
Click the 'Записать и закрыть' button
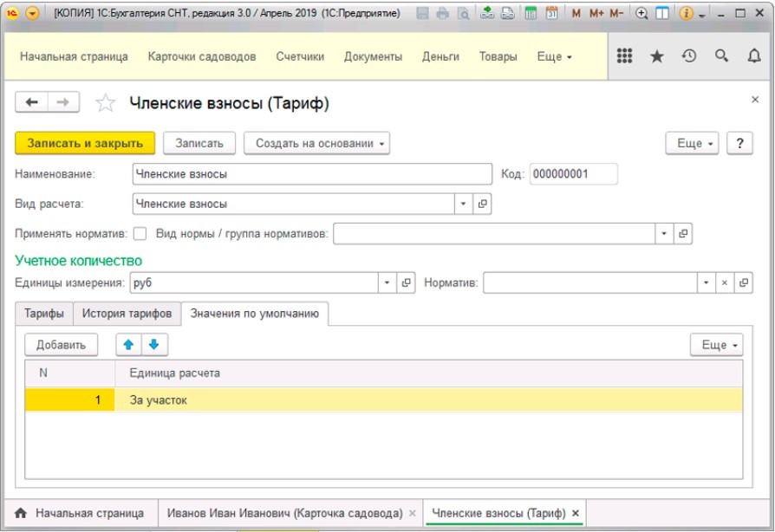(x=85, y=144)
